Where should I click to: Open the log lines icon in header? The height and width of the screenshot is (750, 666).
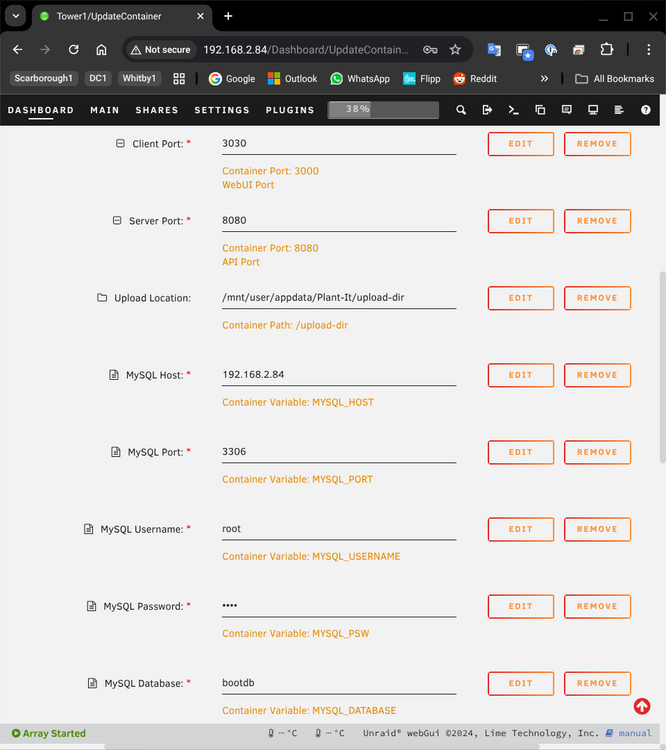[x=619, y=110]
